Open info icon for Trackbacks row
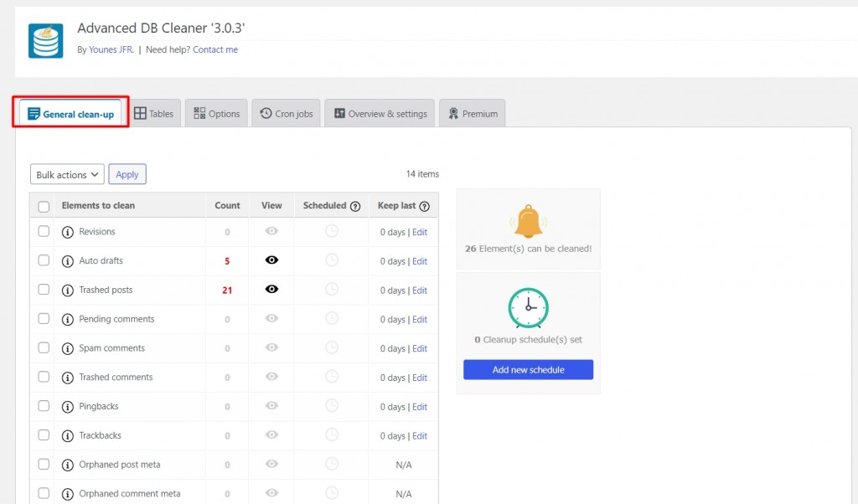858x504 pixels. [x=67, y=435]
